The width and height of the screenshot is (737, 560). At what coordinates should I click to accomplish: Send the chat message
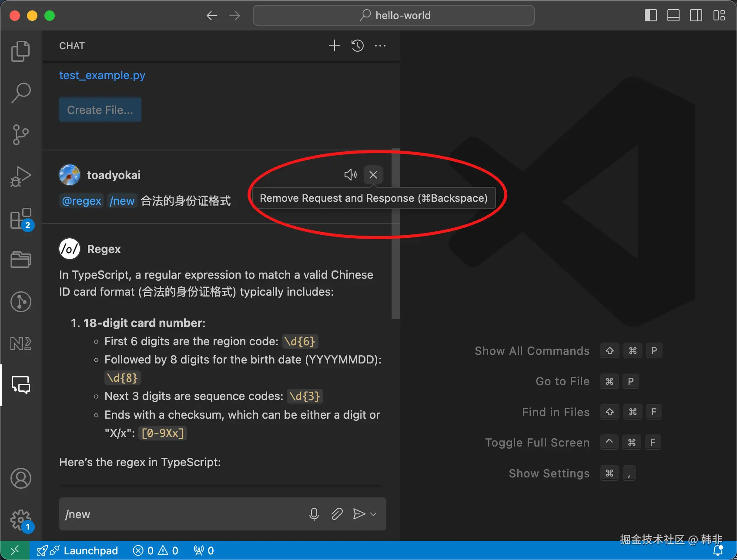pyautogui.click(x=359, y=514)
